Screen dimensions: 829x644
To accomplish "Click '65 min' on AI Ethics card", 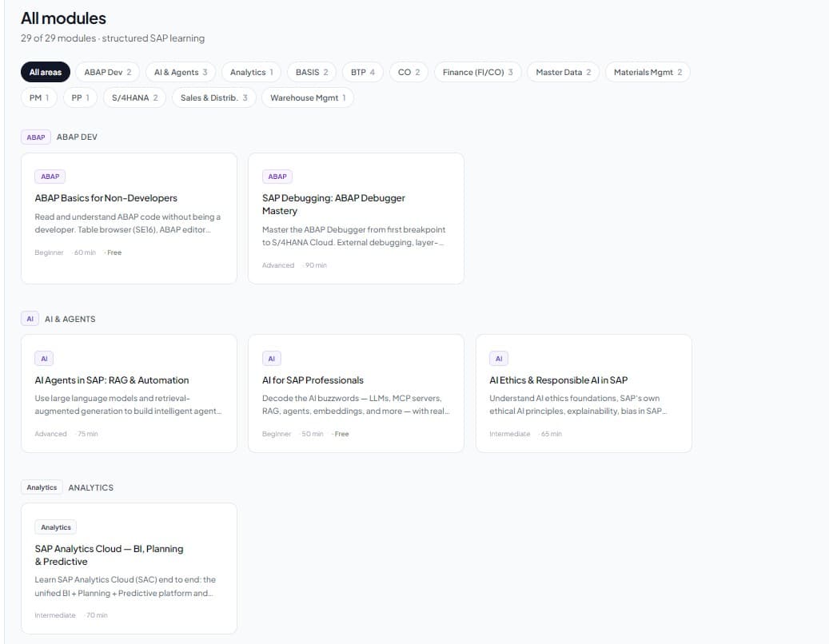I will tap(552, 435).
